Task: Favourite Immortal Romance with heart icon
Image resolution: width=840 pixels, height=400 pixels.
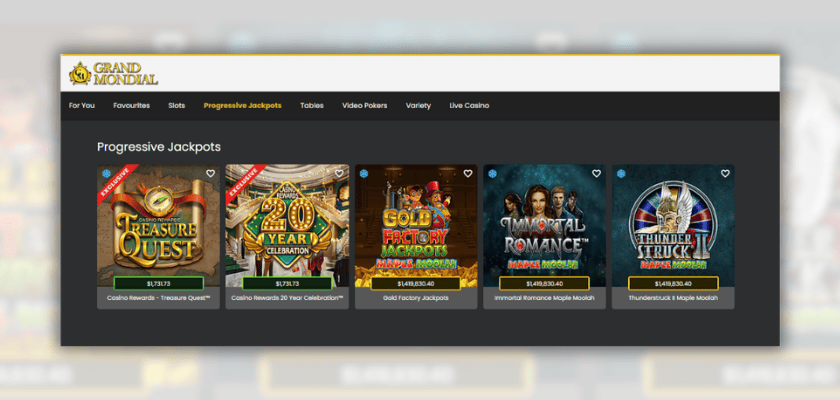Action: (x=596, y=173)
